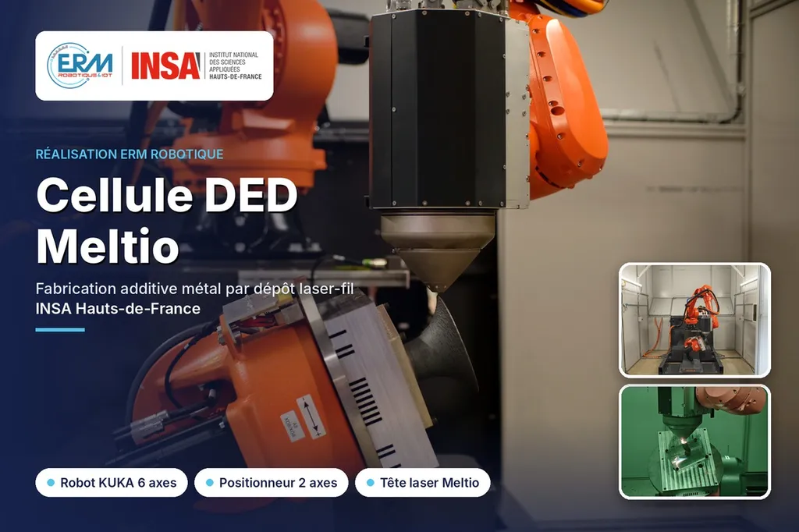
Task: Click 'Institut National des Sciences Appliquées' text
Action: click(x=234, y=62)
